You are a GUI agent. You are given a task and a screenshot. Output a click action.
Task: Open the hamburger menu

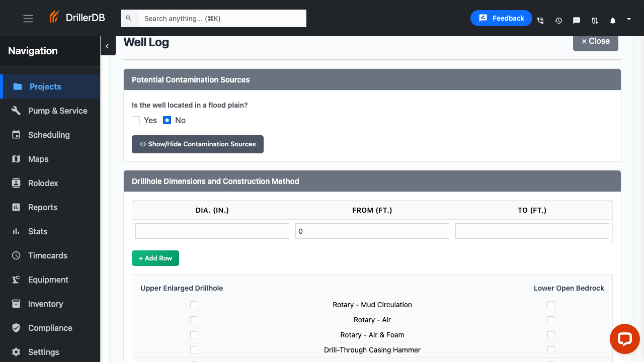click(28, 18)
